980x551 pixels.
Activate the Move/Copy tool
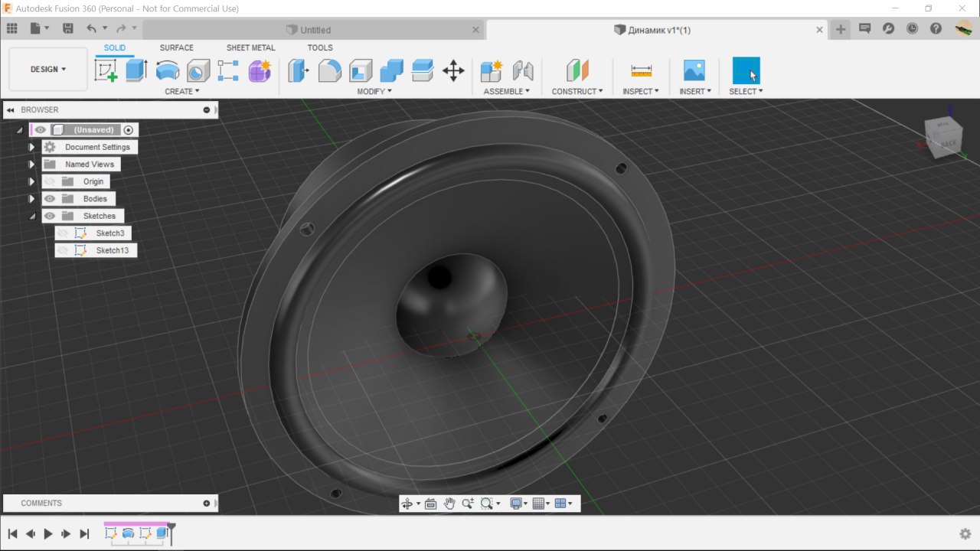point(453,70)
